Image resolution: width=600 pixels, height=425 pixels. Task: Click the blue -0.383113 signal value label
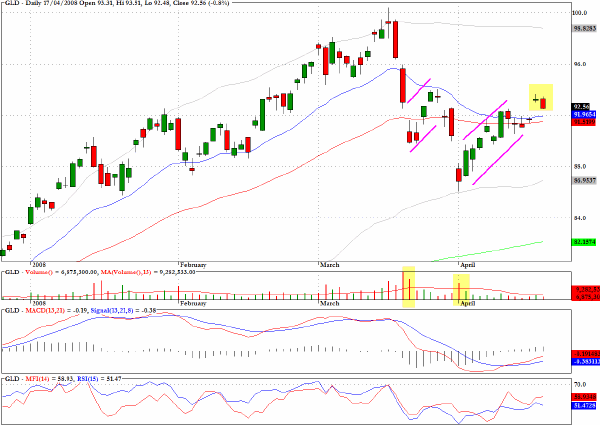coord(585,361)
